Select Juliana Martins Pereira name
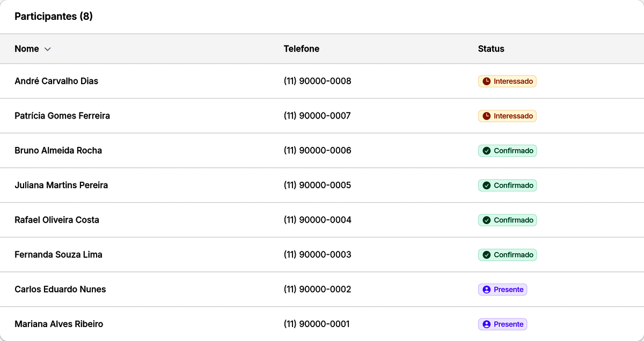 click(61, 185)
